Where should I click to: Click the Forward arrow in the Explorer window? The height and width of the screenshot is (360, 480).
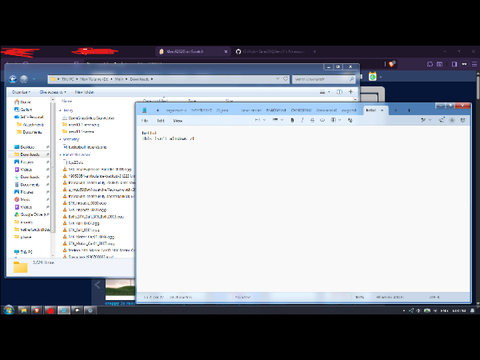[24, 79]
